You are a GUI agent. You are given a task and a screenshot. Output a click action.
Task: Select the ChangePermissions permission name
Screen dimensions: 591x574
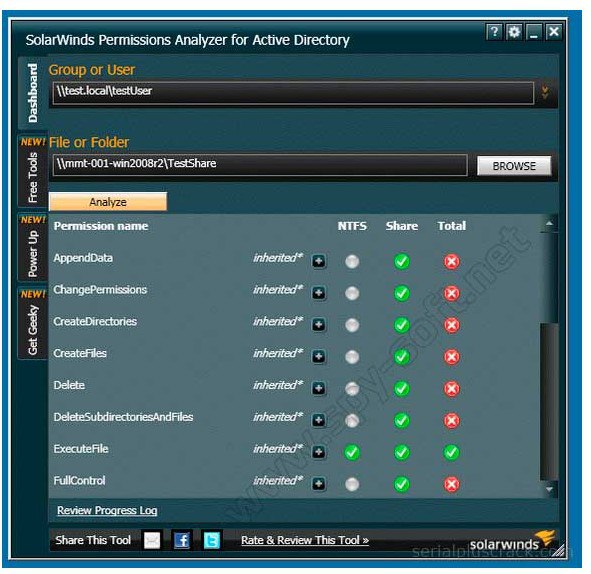coord(100,290)
